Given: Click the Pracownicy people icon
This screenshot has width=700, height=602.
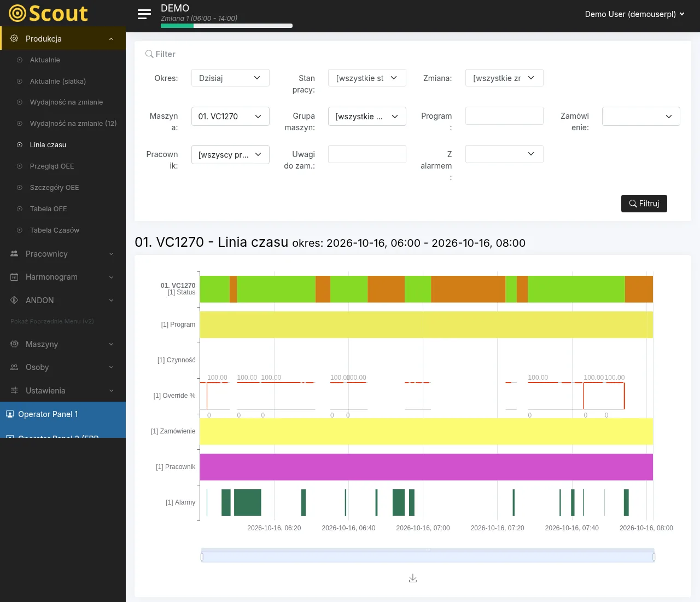Looking at the screenshot, I should pos(14,254).
